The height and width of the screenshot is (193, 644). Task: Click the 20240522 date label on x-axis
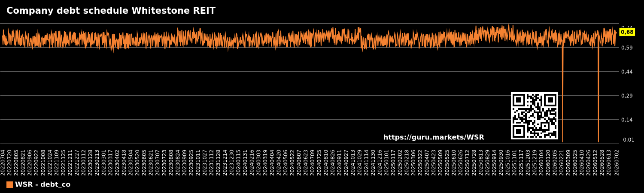293,163
